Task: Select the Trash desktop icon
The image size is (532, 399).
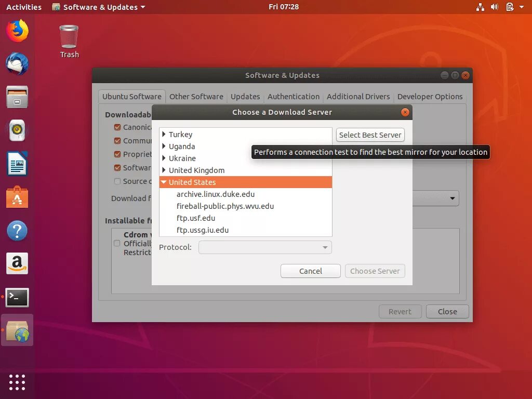Action: [69, 42]
